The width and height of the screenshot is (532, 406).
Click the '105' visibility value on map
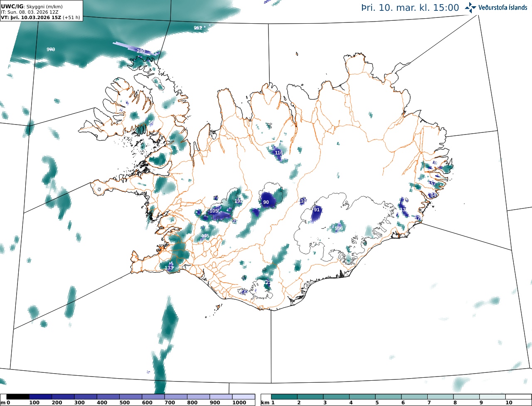coord(214,211)
